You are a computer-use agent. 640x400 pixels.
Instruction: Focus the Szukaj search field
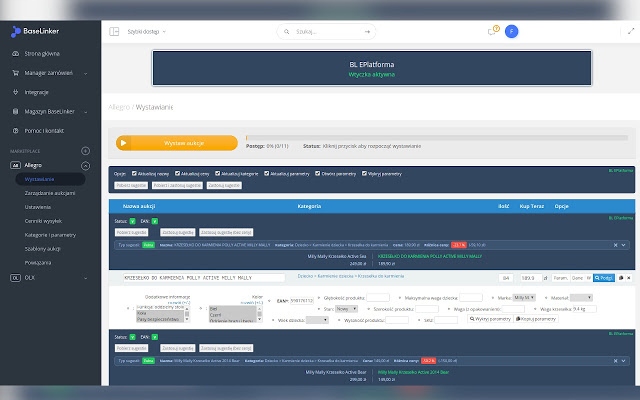tap(327, 31)
